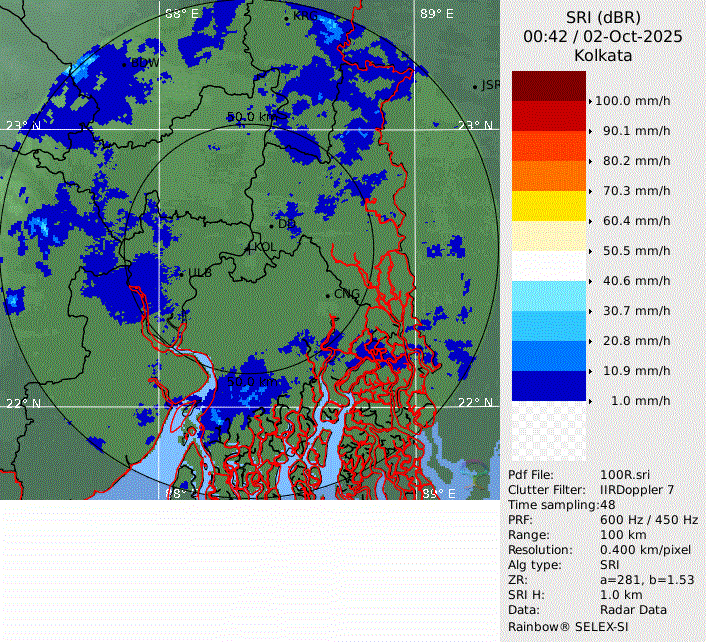Click the 10.9 mm/h legend label
The width and height of the screenshot is (706, 642).
pyautogui.click(x=636, y=371)
